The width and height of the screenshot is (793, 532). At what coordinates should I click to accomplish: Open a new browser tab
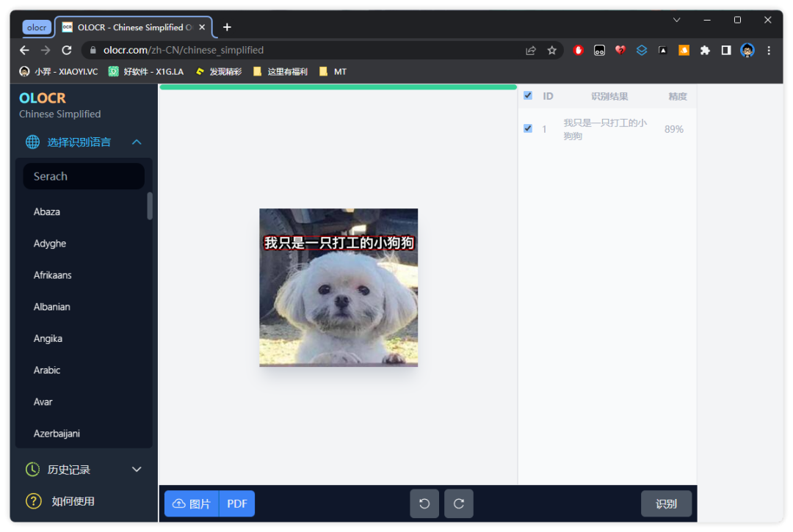[x=227, y=27]
